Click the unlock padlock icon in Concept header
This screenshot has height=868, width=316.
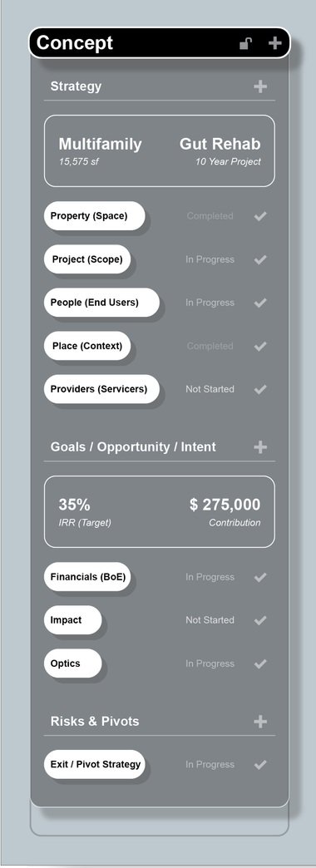pos(246,43)
